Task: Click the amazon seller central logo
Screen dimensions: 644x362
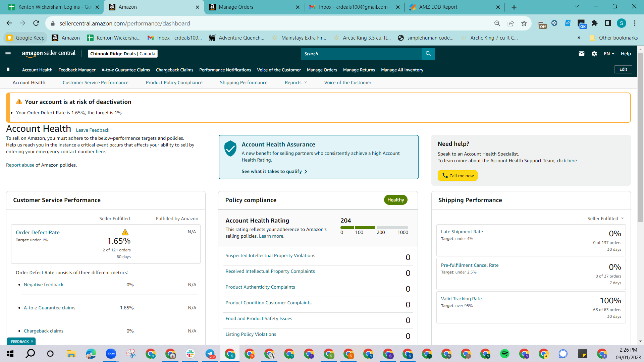Action: 49,54
